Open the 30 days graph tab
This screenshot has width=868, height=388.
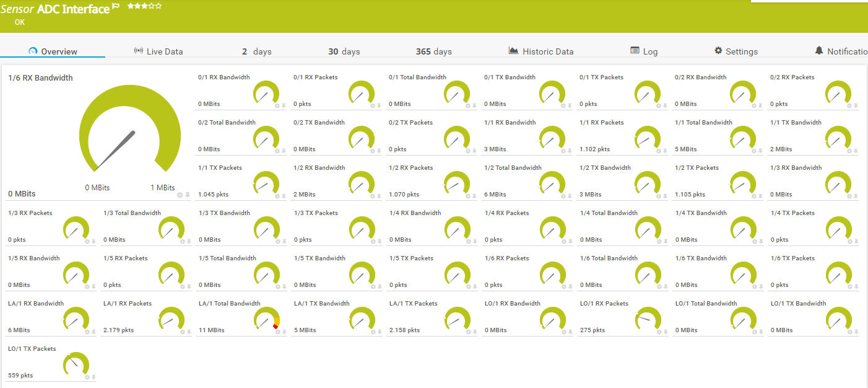coord(344,51)
